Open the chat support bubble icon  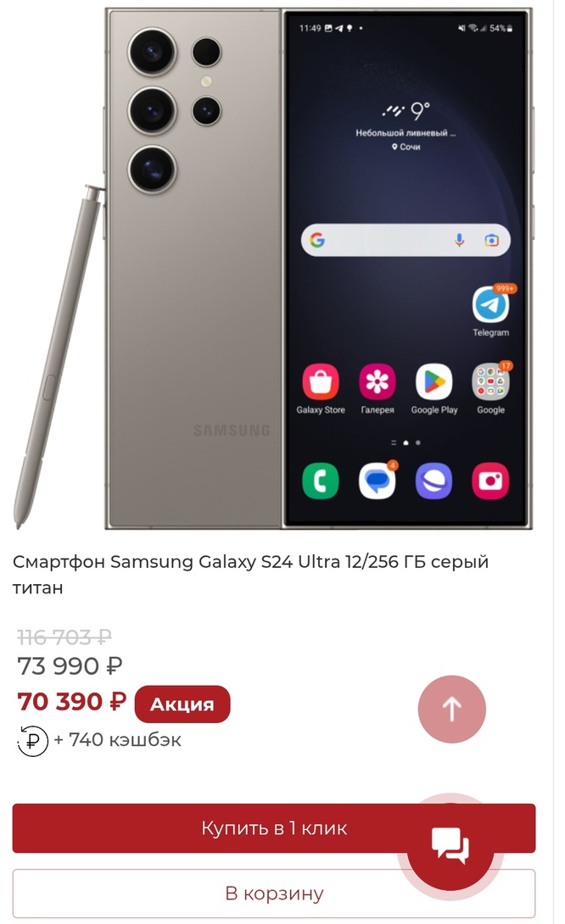tap(450, 845)
